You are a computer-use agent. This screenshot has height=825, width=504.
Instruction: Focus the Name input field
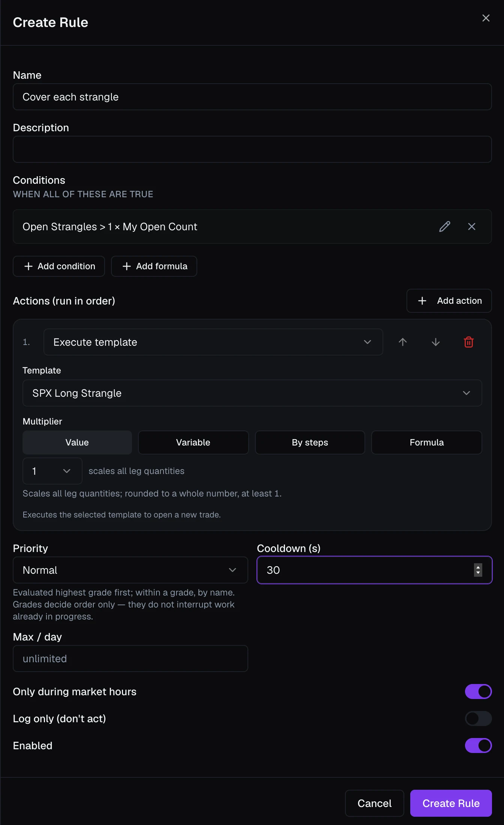coord(252,97)
